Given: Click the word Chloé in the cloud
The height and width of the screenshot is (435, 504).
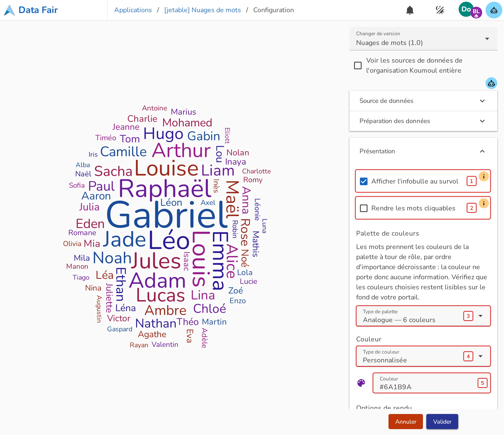Looking at the screenshot, I should coord(209,309).
